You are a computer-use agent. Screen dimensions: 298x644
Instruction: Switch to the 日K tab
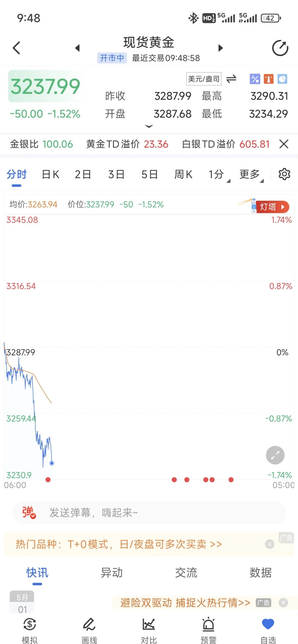coord(50,175)
